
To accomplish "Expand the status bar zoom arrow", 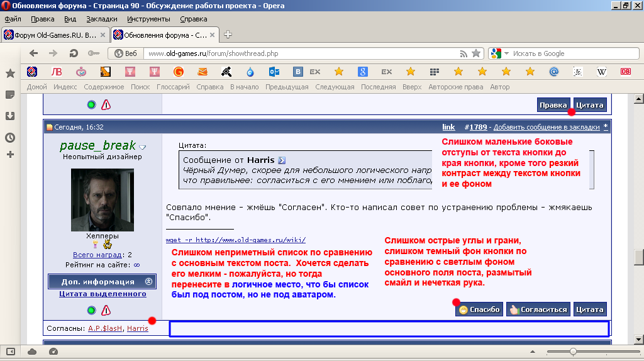I will [533, 352].
